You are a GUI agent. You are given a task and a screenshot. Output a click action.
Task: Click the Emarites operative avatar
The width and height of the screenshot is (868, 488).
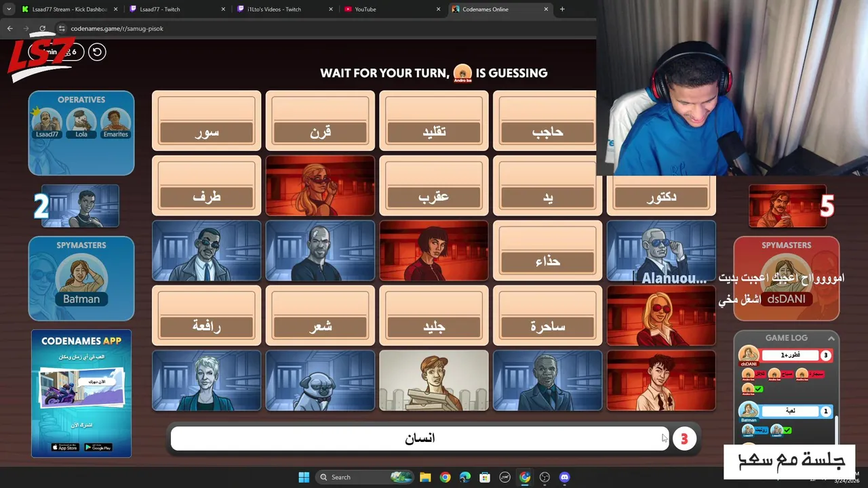pyautogui.click(x=115, y=122)
